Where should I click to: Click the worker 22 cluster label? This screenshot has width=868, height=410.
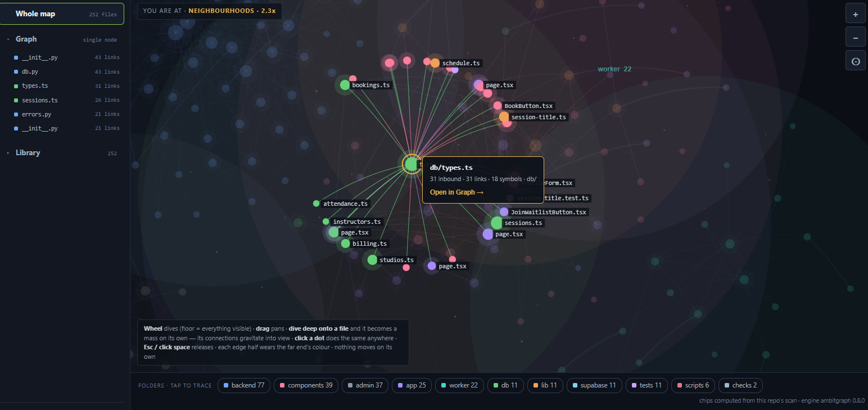pos(614,69)
